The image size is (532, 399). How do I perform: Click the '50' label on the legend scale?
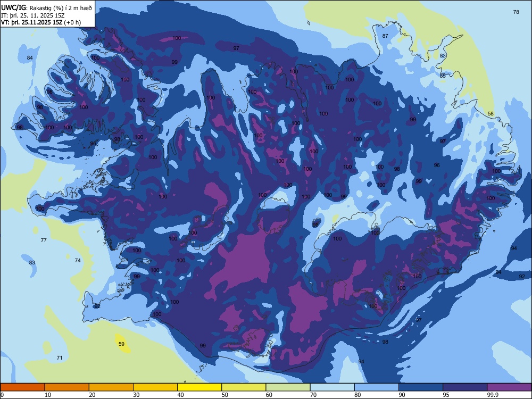click(x=225, y=395)
